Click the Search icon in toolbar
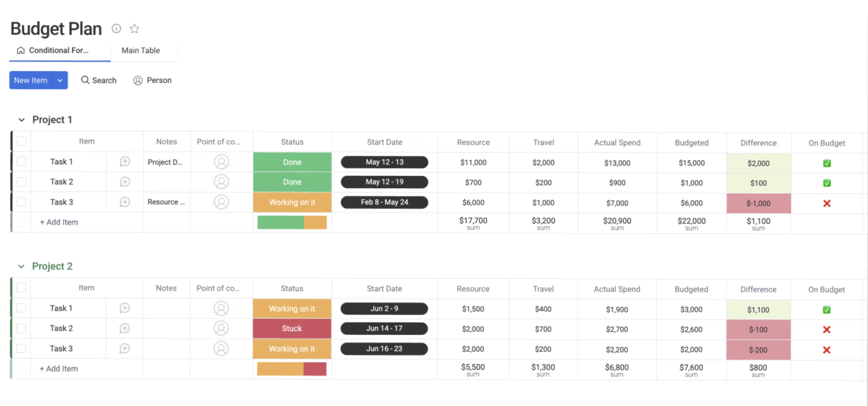The image size is (868, 406). [x=85, y=80]
